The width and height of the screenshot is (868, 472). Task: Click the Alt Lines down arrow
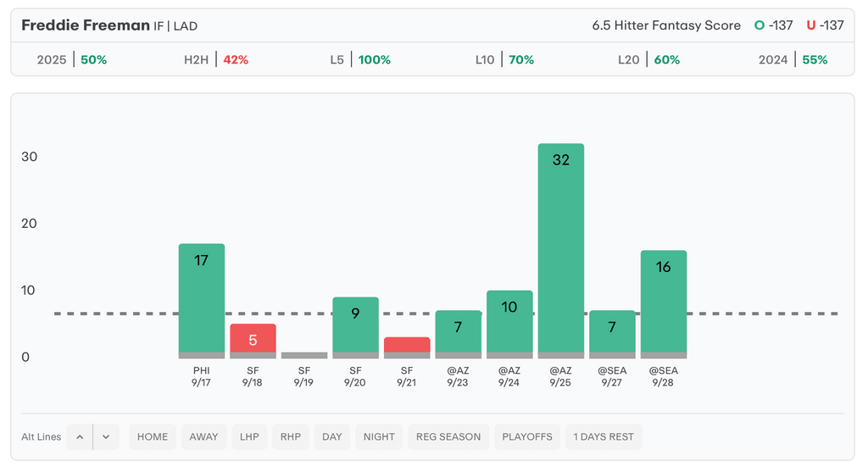(x=106, y=436)
